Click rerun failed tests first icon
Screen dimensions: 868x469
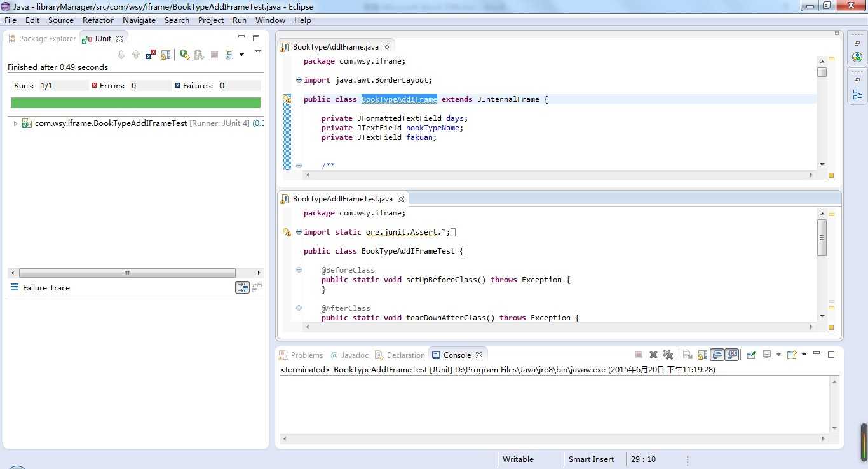[x=199, y=55]
